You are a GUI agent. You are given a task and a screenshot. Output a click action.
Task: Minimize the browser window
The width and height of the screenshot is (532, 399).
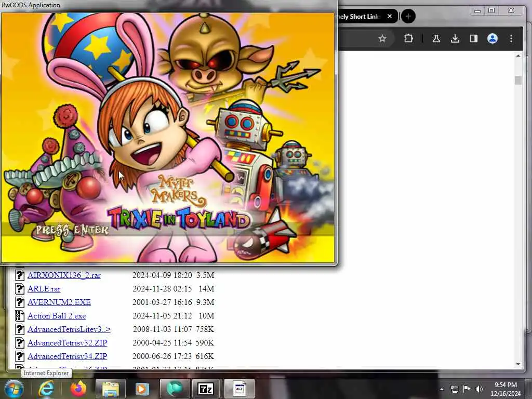[477, 11]
